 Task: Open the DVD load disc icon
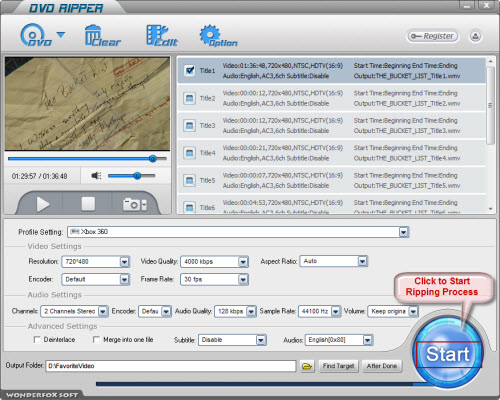pyautogui.click(x=36, y=35)
